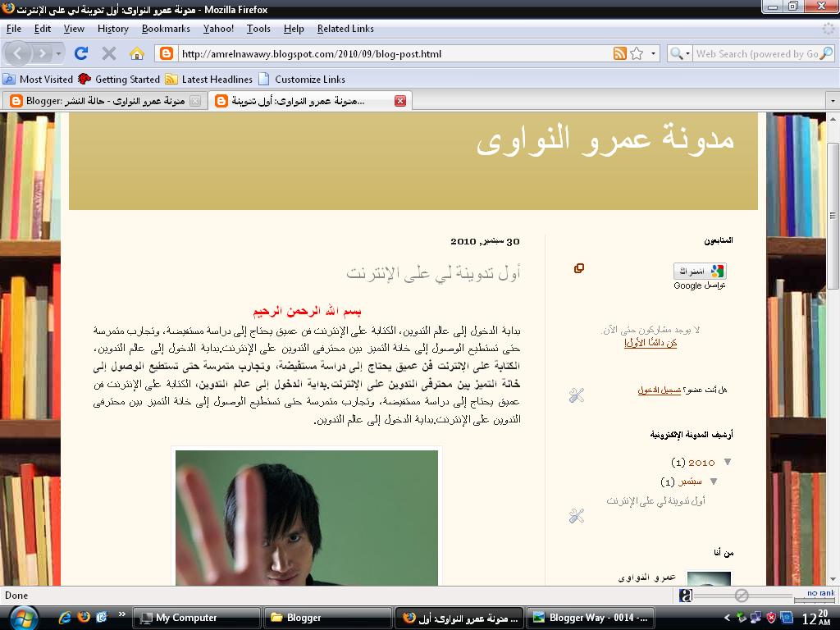Bookmark this page with the star icon
840x630 pixels.
point(637,53)
